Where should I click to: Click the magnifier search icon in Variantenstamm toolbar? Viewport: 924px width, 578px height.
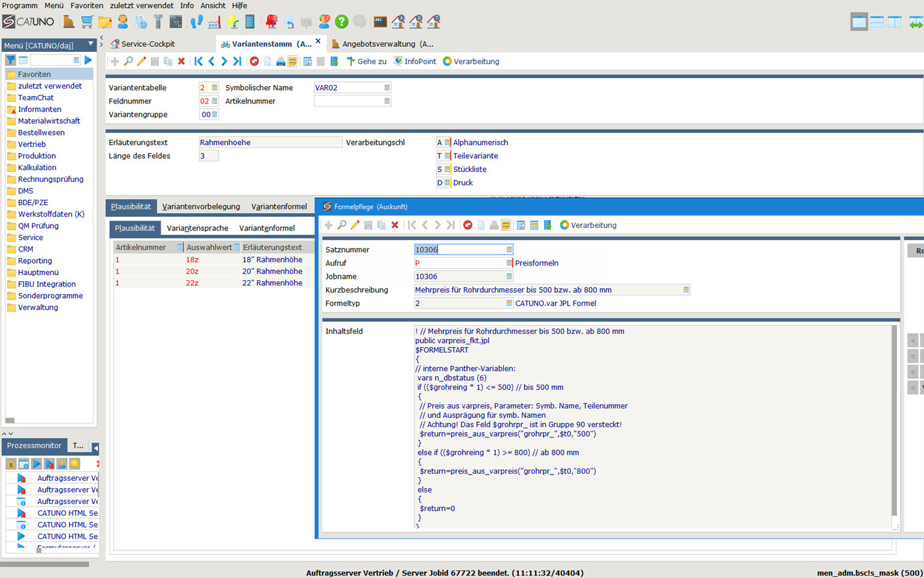point(128,62)
